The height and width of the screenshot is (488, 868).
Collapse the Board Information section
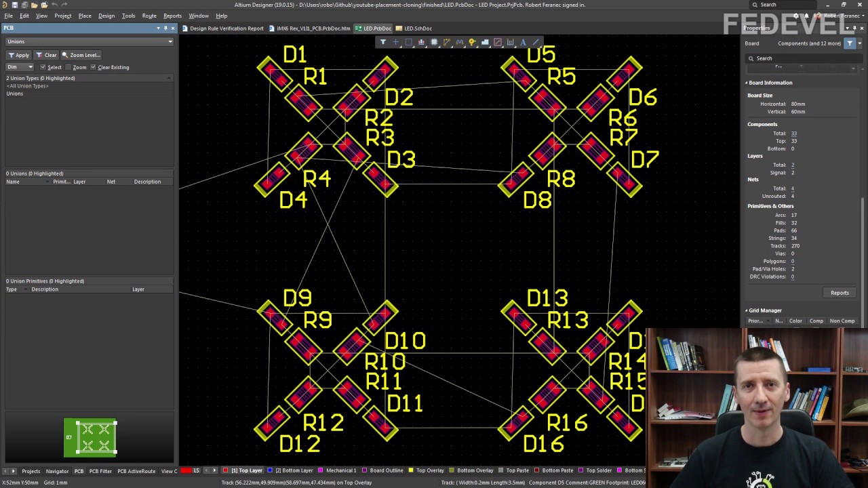(747, 83)
